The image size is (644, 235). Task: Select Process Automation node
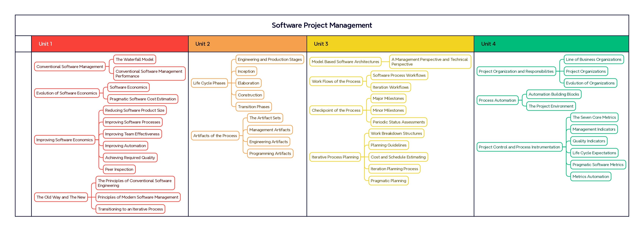tap(497, 100)
